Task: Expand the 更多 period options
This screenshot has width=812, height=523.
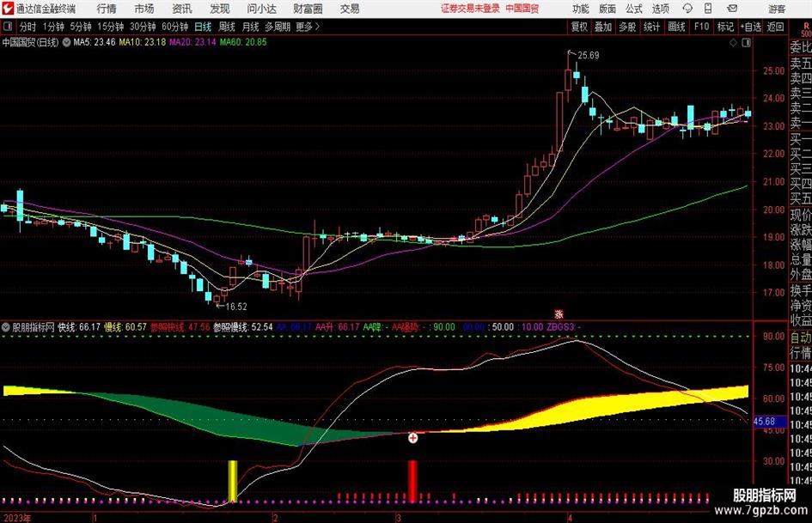Action: pyautogui.click(x=308, y=27)
